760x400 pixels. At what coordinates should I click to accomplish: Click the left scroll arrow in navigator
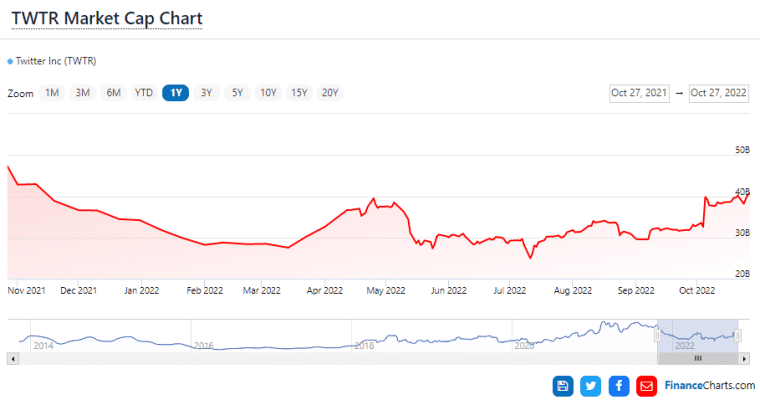(12, 358)
